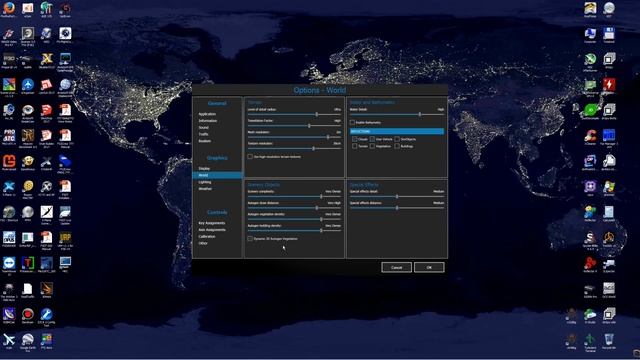Adjust the Special effects distance slider
This screenshot has width=640, height=360.
[x=397, y=208]
